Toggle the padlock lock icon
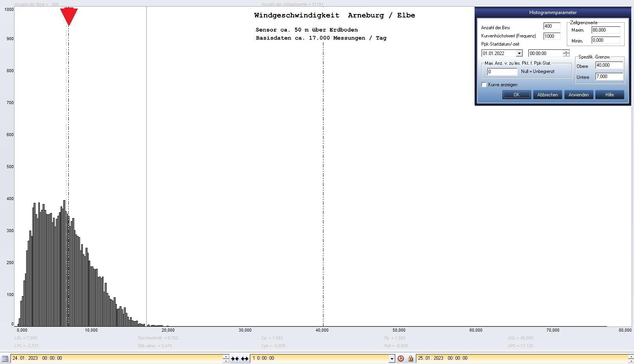The image size is (634, 364). pyautogui.click(x=411, y=359)
